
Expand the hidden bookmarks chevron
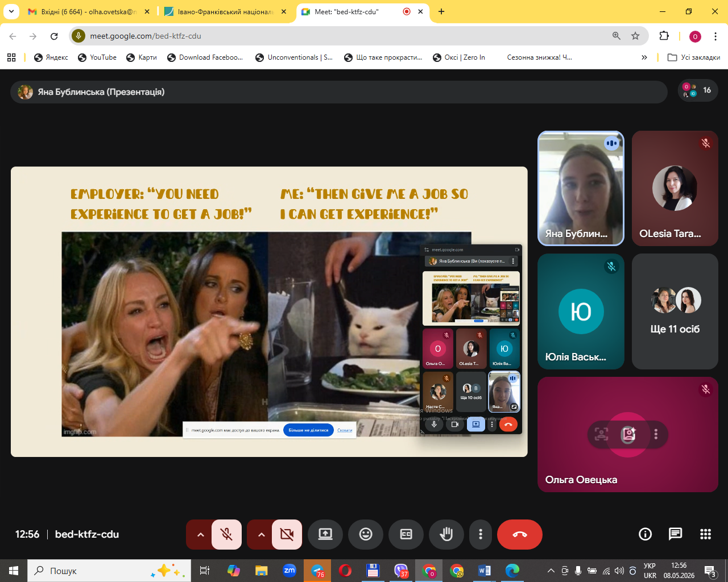644,57
